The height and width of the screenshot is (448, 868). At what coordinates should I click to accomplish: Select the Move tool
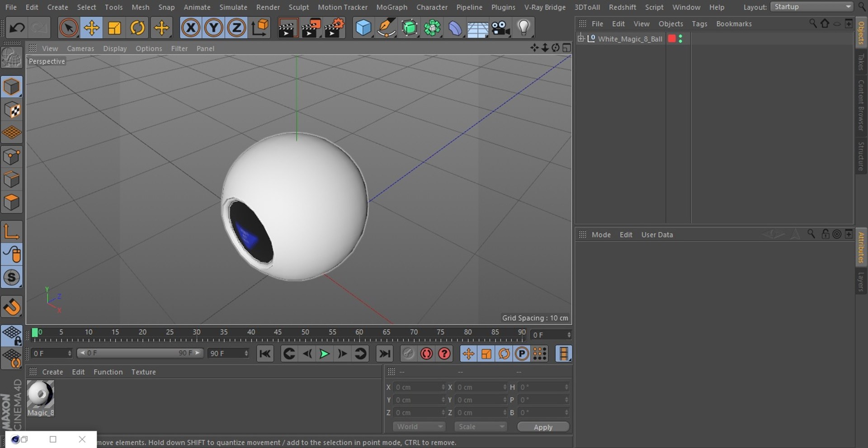[x=91, y=28]
